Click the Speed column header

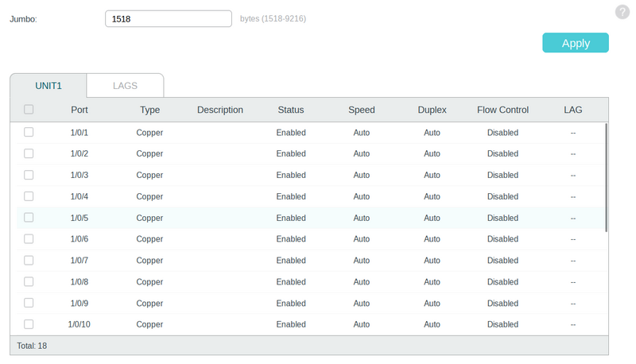tap(362, 110)
